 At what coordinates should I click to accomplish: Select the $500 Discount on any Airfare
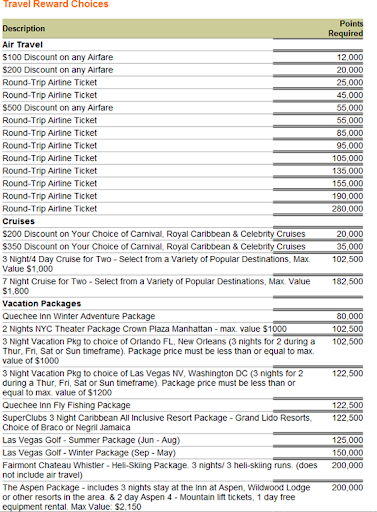point(58,108)
